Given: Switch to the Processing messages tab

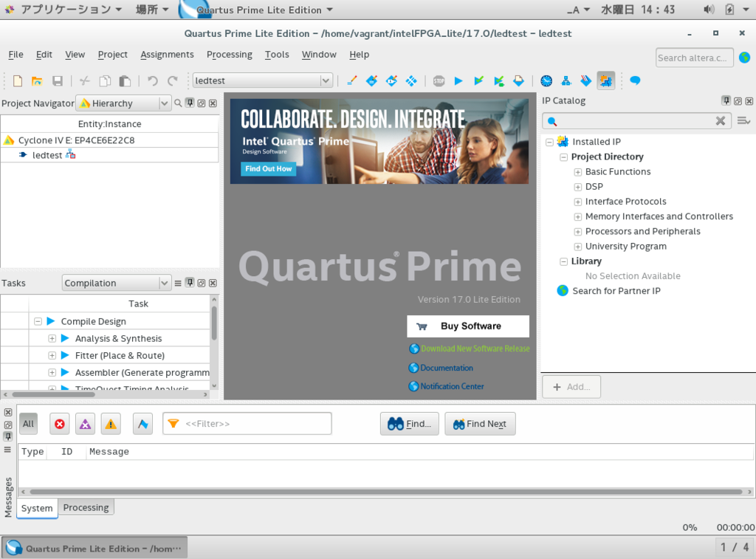Looking at the screenshot, I should coord(86,507).
